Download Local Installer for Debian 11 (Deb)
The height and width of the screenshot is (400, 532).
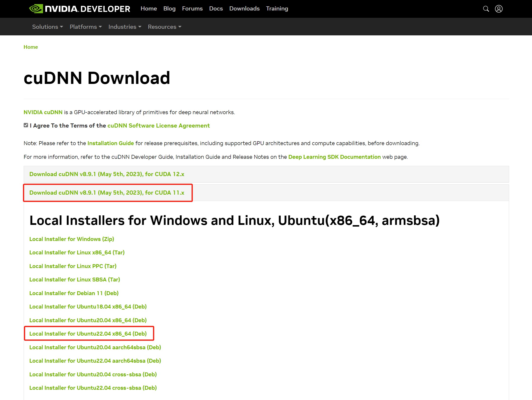74,293
